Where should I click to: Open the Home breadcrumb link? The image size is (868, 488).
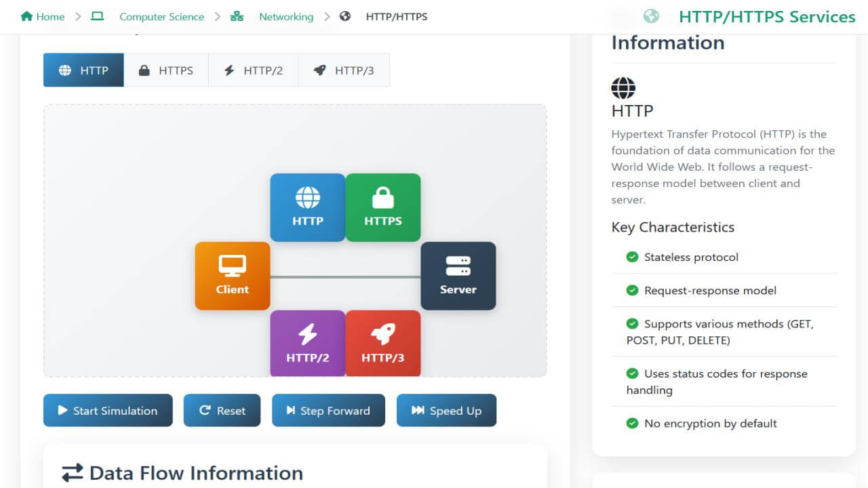click(x=43, y=16)
